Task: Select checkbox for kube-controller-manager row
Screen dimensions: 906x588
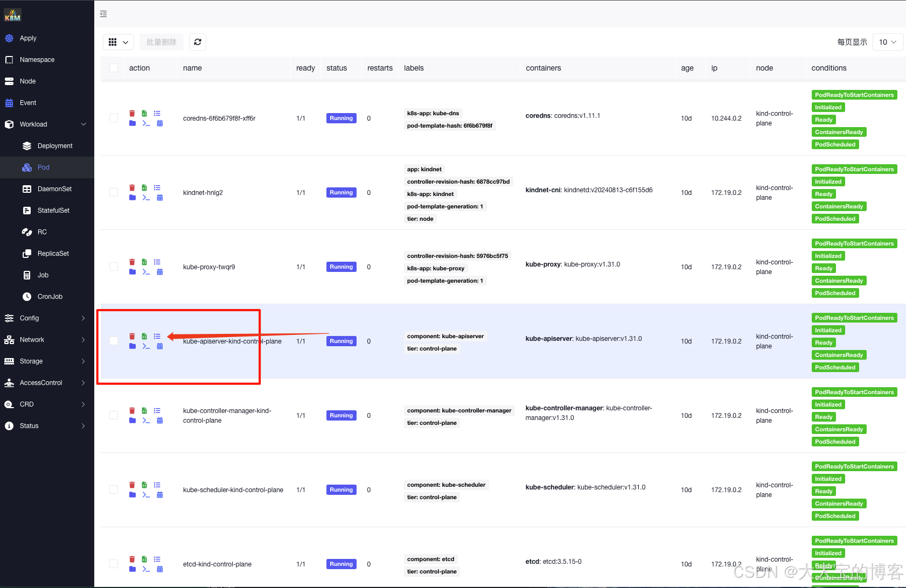Action: [x=114, y=415]
